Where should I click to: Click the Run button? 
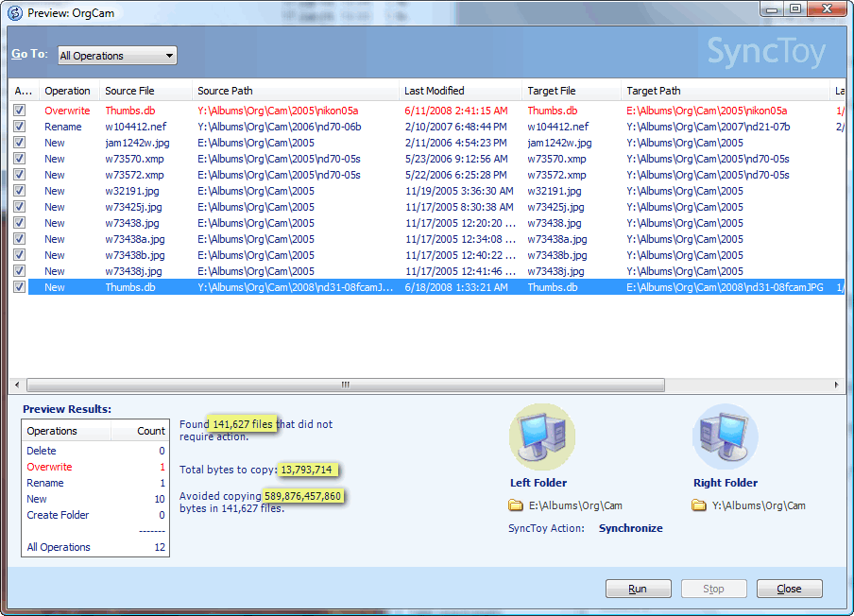click(x=638, y=589)
